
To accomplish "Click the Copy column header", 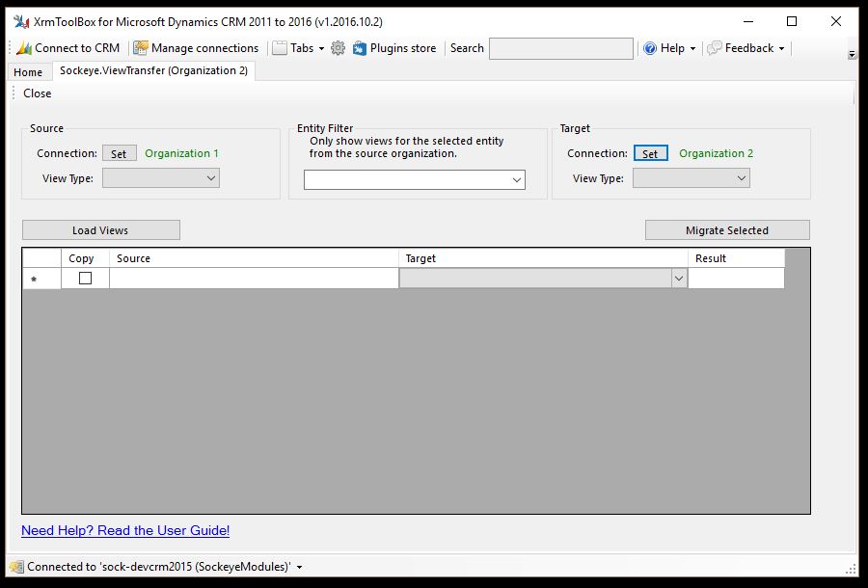I will click(85, 258).
